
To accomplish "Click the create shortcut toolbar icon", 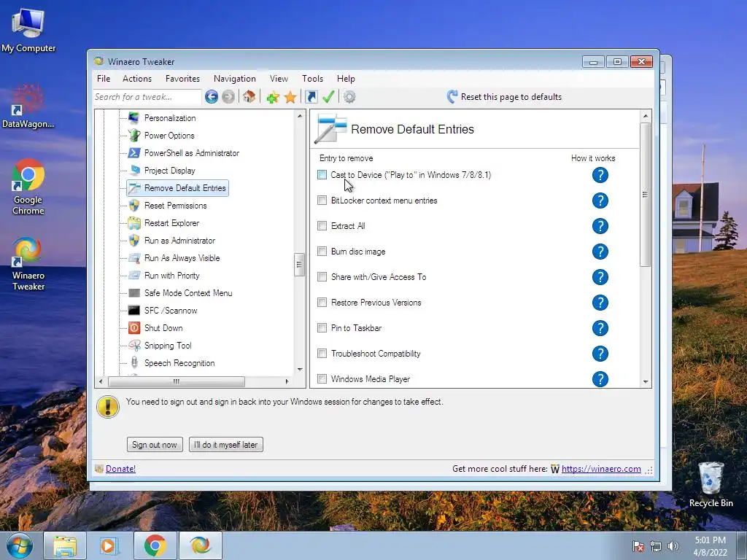I will point(311,97).
